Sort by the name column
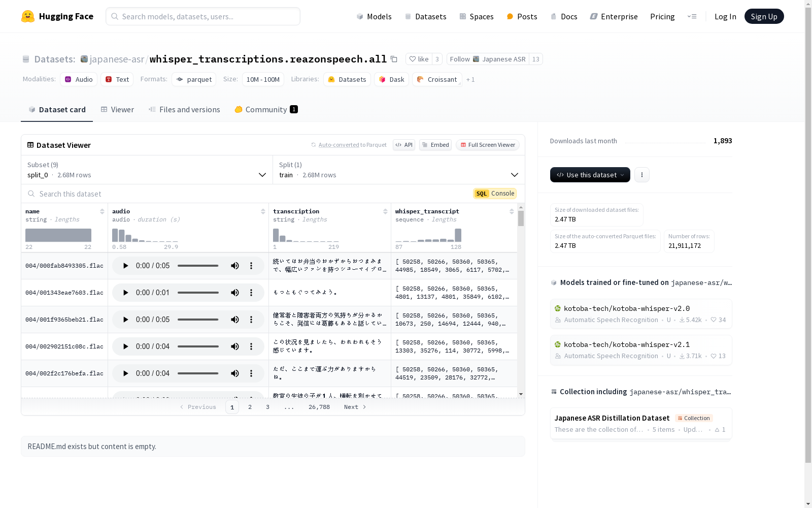Screen dimensions: 812x508 coord(102,211)
